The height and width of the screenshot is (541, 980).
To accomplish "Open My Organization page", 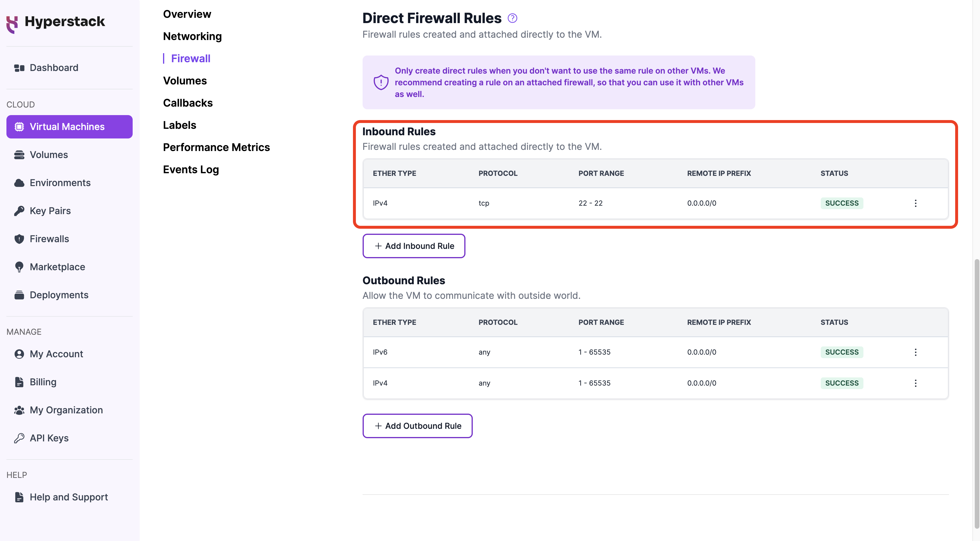I will (69, 410).
